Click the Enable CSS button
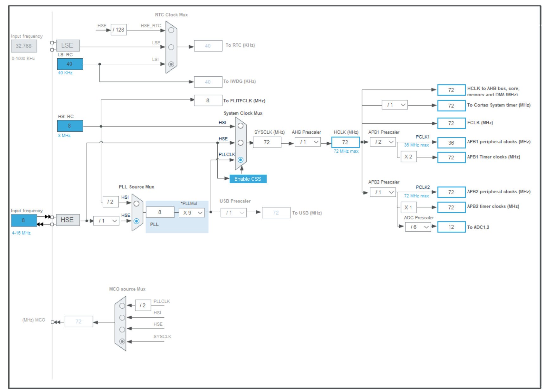The image size is (545, 392). tap(248, 179)
